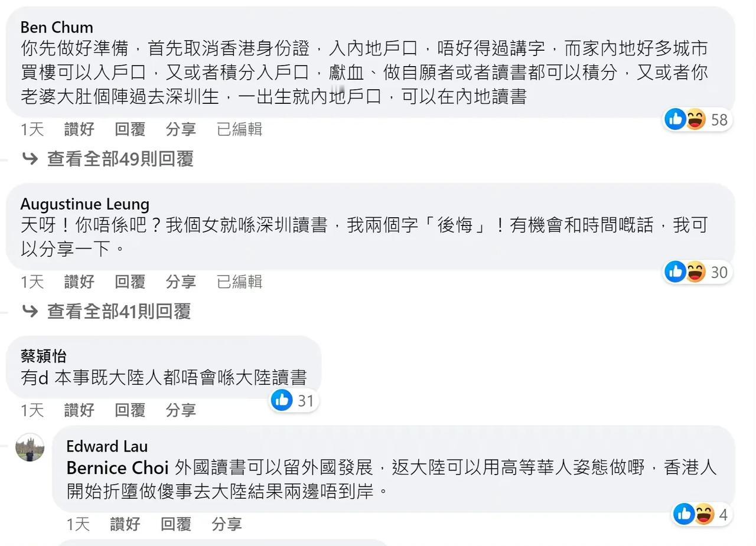Click the like reaction icon on Ben Chum's comment
756x546 pixels.
click(675, 119)
